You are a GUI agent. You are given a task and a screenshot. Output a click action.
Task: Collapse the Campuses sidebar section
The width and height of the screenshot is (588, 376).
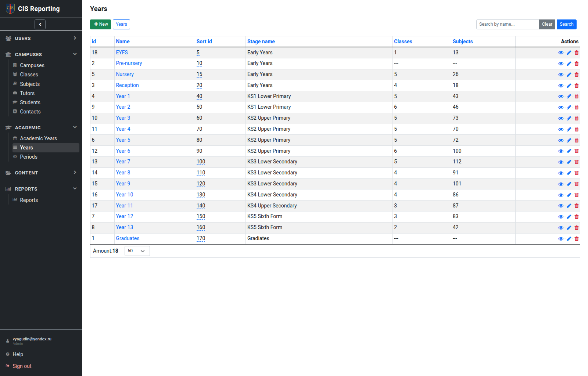coord(41,54)
